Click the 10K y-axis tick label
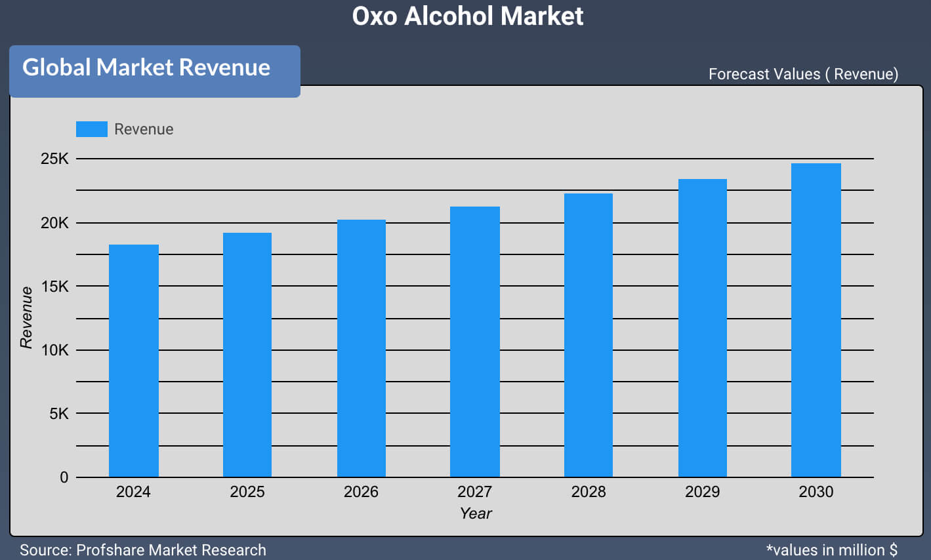Screen dimensions: 931x560 pos(54,350)
